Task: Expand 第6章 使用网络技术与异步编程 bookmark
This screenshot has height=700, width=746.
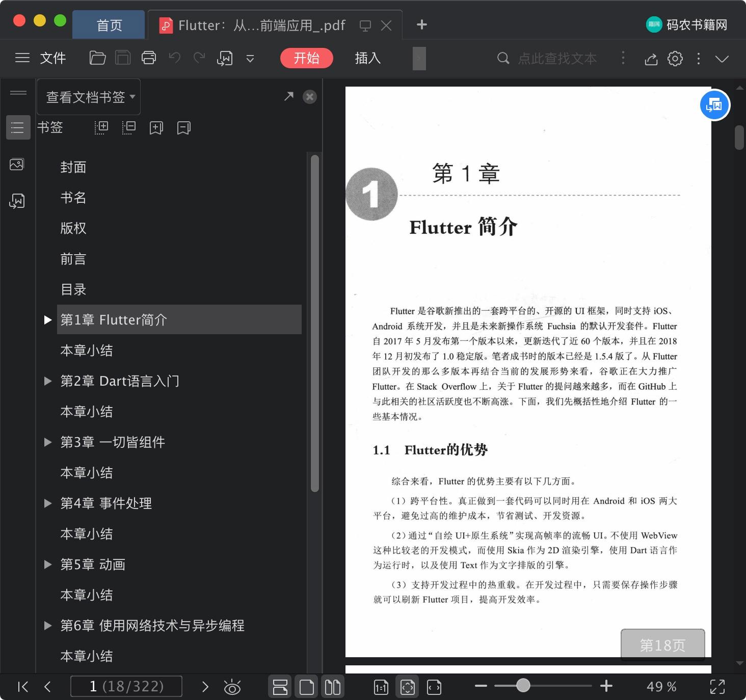Action: [x=48, y=626]
